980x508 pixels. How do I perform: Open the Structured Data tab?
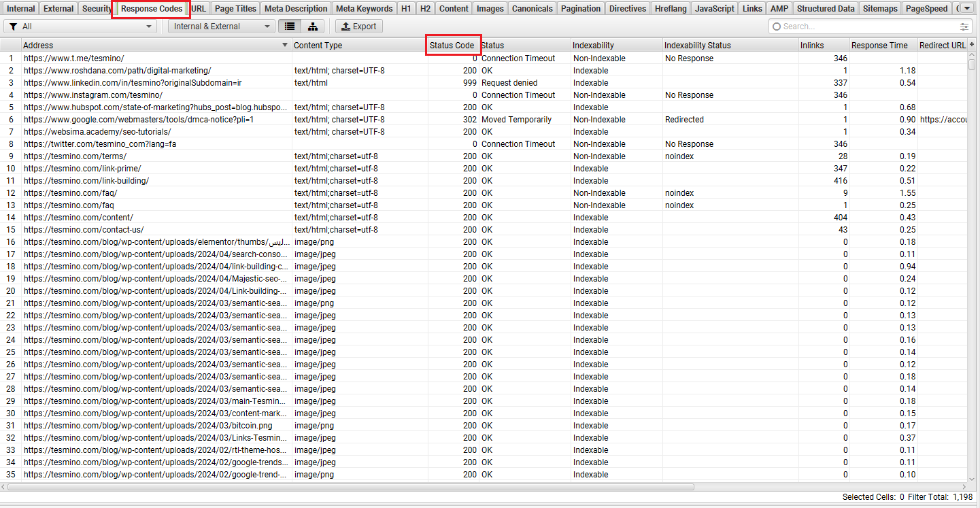[x=826, y=9]
